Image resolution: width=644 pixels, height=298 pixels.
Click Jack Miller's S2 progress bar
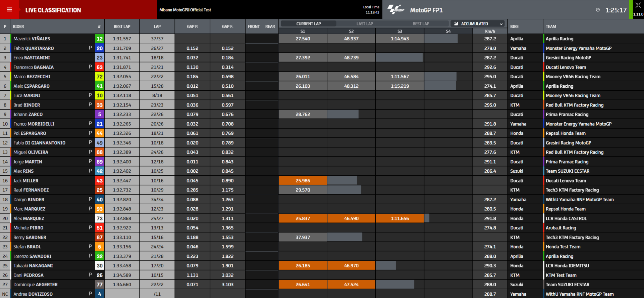342,180
